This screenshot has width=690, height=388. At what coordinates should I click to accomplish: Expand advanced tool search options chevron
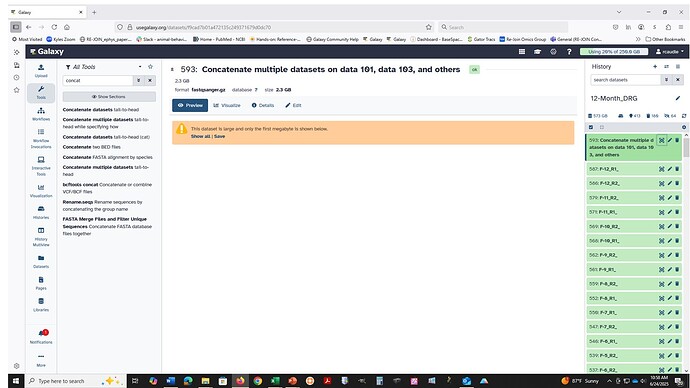coord(138,81)
